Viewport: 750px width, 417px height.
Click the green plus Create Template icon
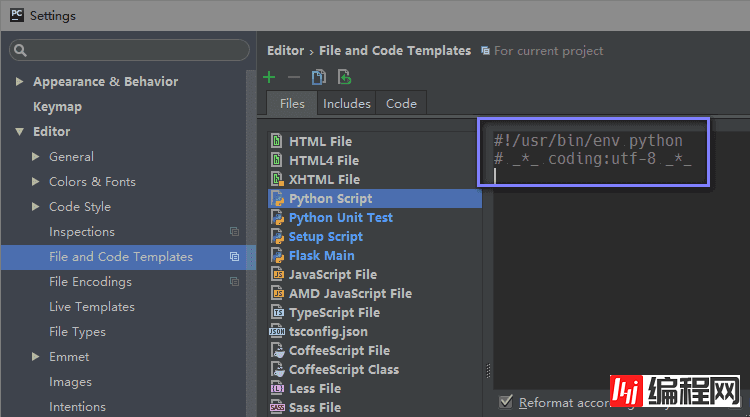tap(269, 77)
